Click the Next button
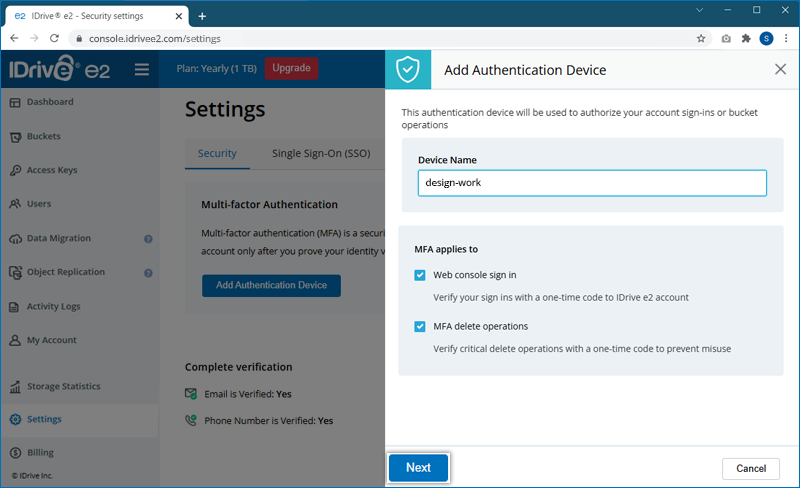 418,467
